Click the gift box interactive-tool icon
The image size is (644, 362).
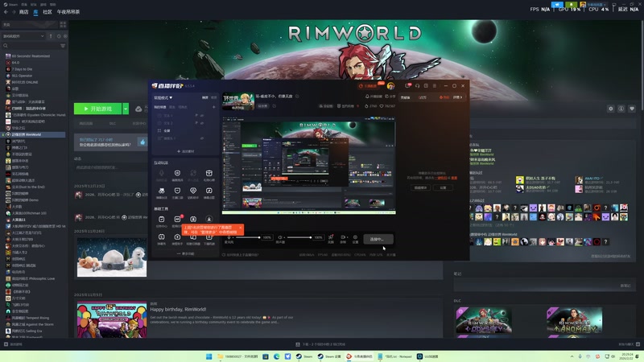coord(209,175)
